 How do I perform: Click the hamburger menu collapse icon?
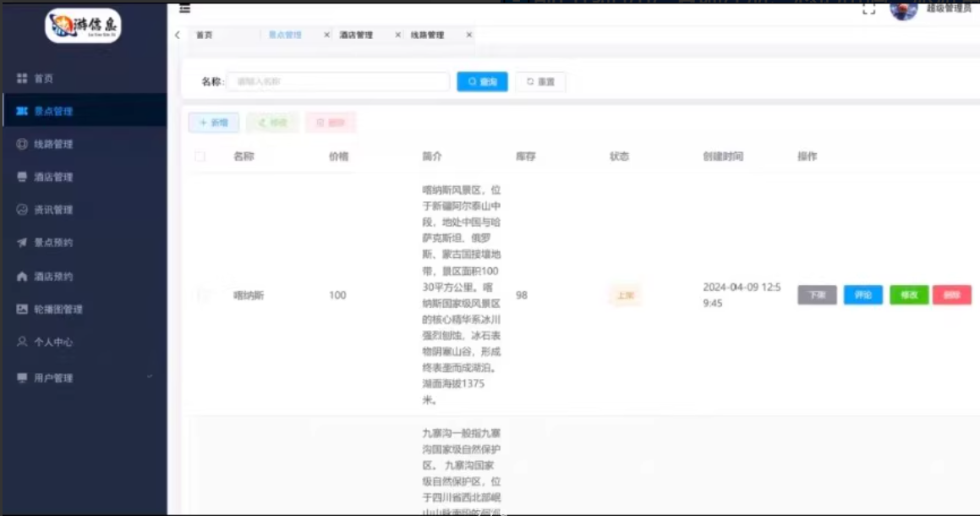pos(184,8)
